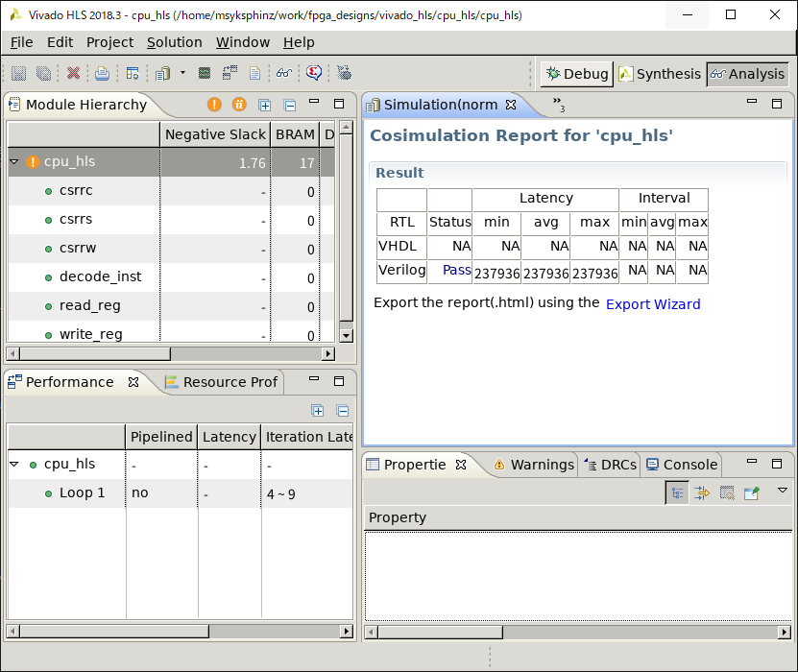Collapse cpu_hls node in Performance panel
The width and height of the screenshot is (798, 672).
pyautogui.click(x=14, y=464)
